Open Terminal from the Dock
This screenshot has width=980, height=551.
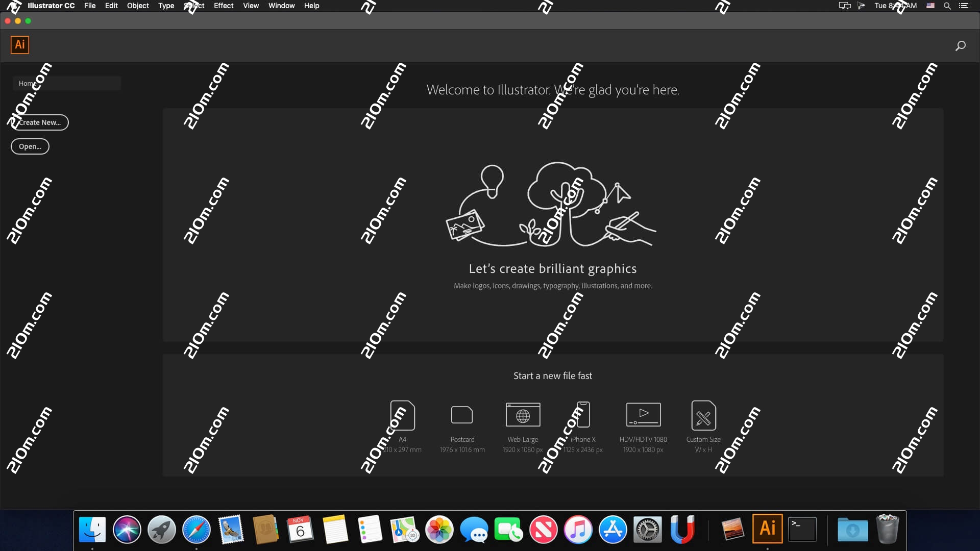point(802,530)
